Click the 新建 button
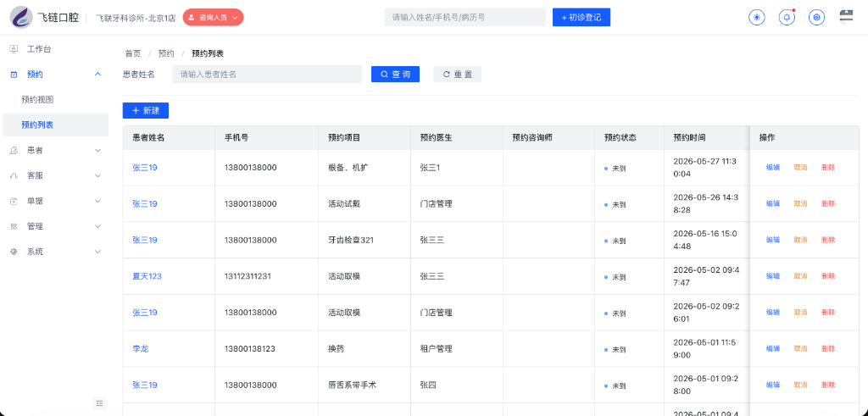 tap(146, 111)
